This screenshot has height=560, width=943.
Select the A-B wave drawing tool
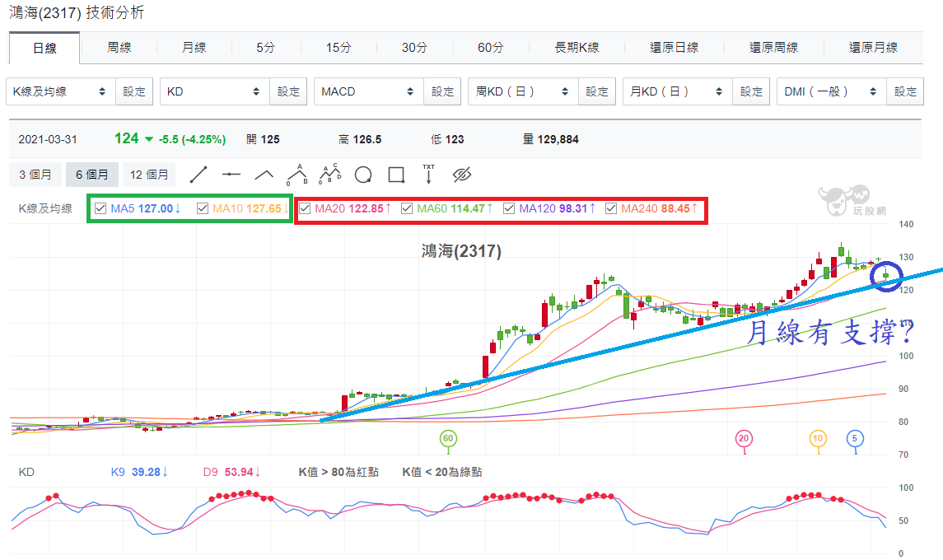[x=297, y=175]
